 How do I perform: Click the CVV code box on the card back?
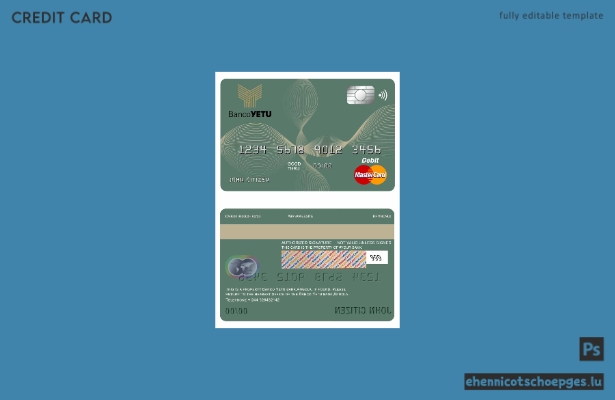[x=377, y=258]
